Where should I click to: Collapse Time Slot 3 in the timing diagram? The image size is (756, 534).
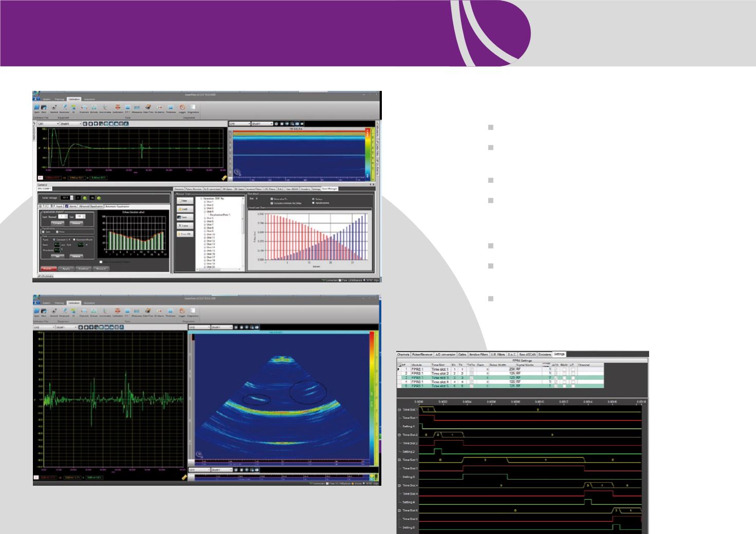[x=399, y=460]
